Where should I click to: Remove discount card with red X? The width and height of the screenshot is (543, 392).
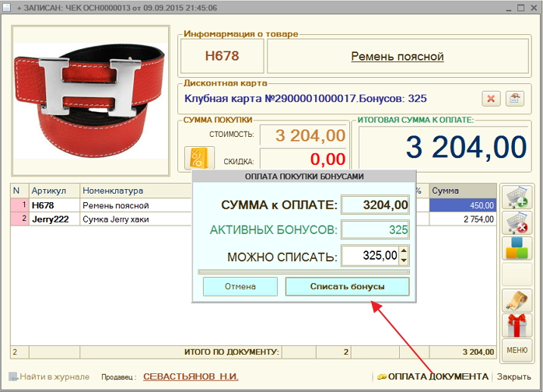click(491, 99)
